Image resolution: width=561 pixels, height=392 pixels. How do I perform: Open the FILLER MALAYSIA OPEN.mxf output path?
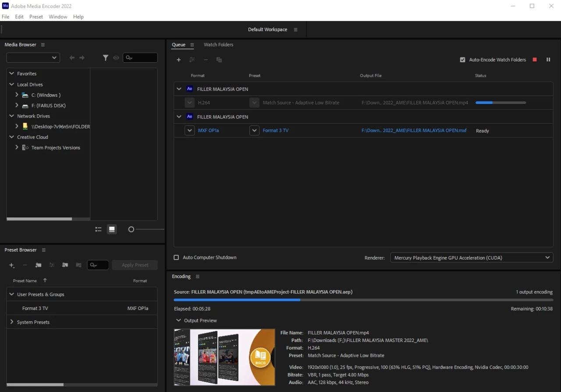[414, 131]
